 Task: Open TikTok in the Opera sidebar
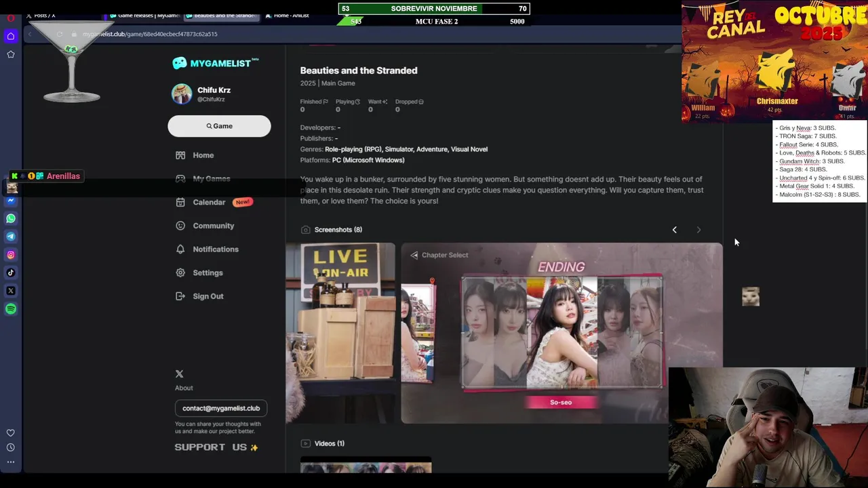point(11,272)
